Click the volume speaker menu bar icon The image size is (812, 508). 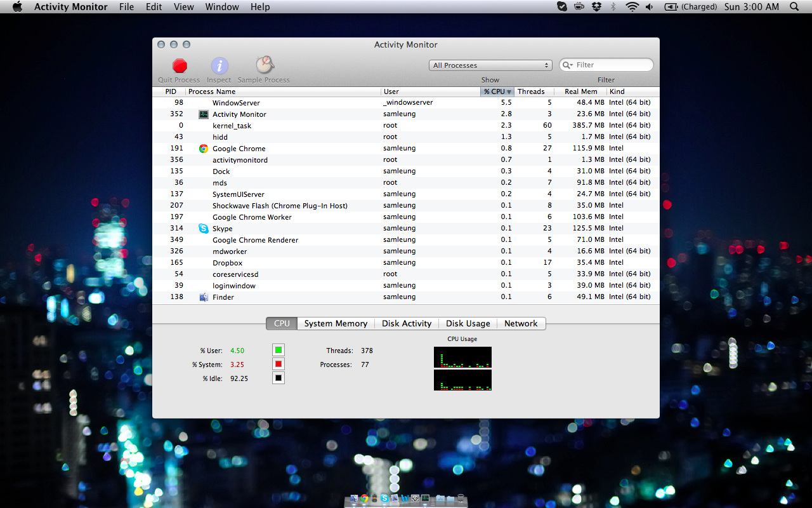pos(649,7)
